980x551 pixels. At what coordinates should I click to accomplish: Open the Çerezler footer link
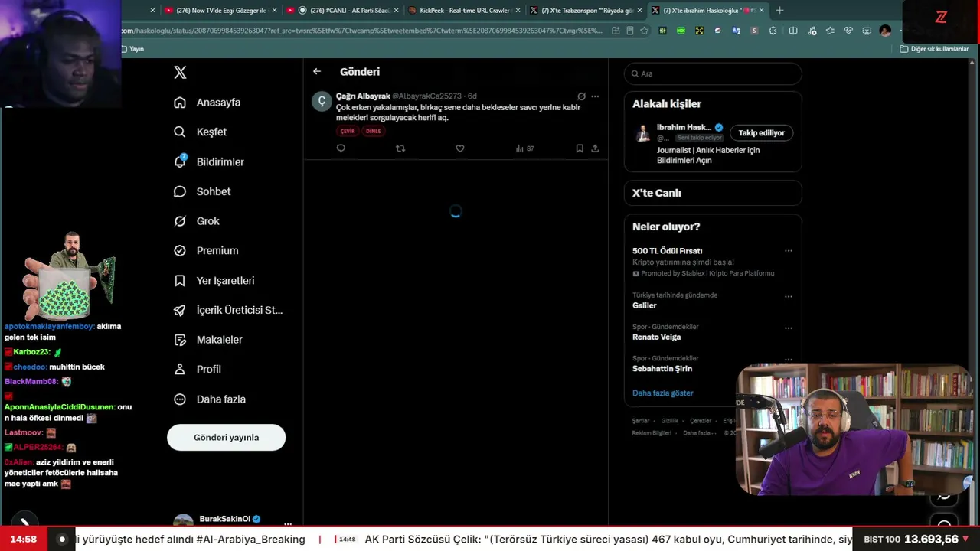(x=701, y=421)
